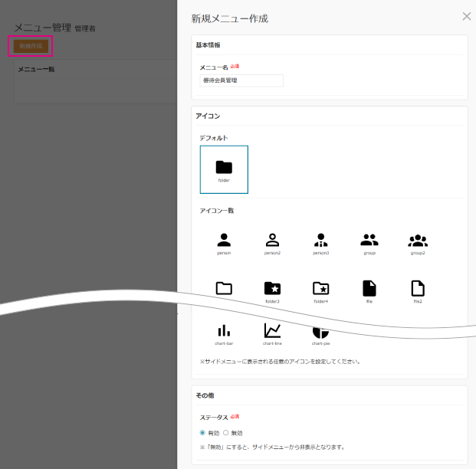476x469 pixels.
Task: Choose the chart-pie icon
Action: coord(321,332)
